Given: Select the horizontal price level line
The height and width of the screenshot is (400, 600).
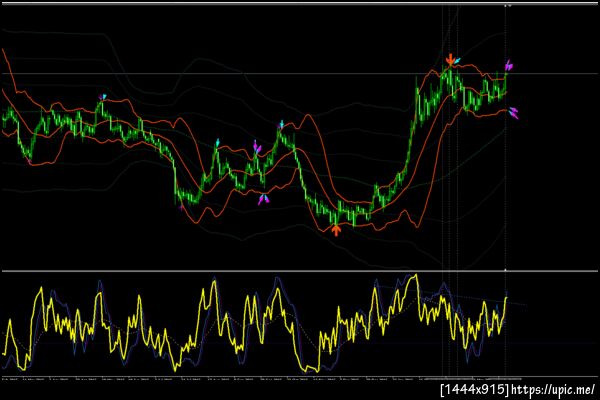Looking at the screenshot, I should coord(300,73).
